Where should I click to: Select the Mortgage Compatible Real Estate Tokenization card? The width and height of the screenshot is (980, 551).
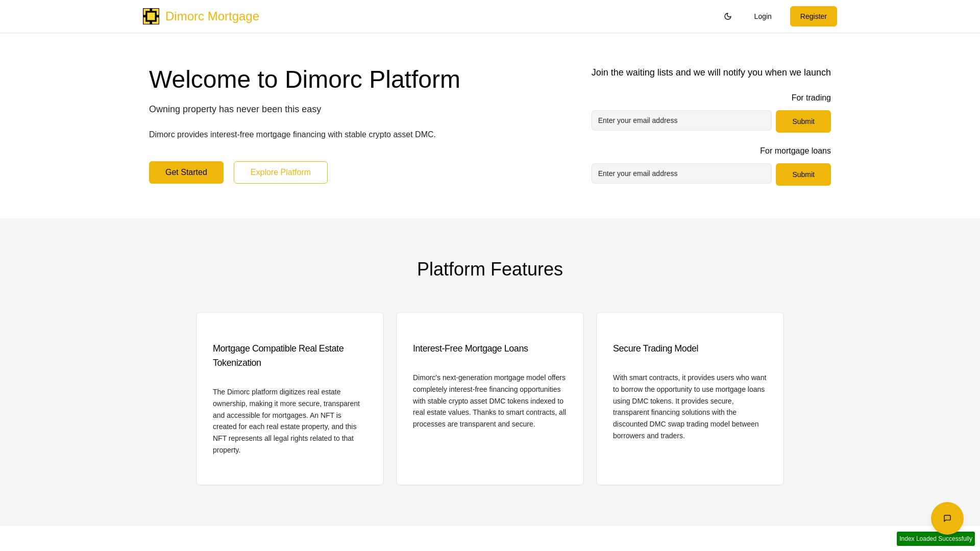[289, 398]
